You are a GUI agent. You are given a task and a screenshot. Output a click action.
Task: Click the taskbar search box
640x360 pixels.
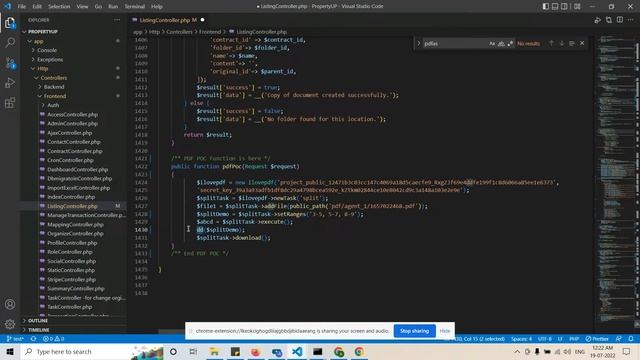pyautogui.click(x=92, y=351)
